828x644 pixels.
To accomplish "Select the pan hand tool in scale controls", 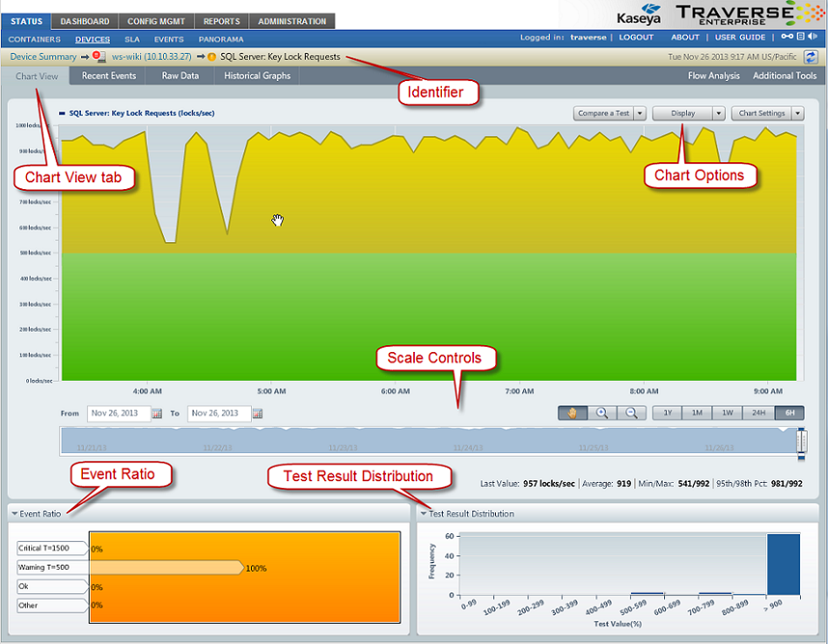I will tap(572, 413).
